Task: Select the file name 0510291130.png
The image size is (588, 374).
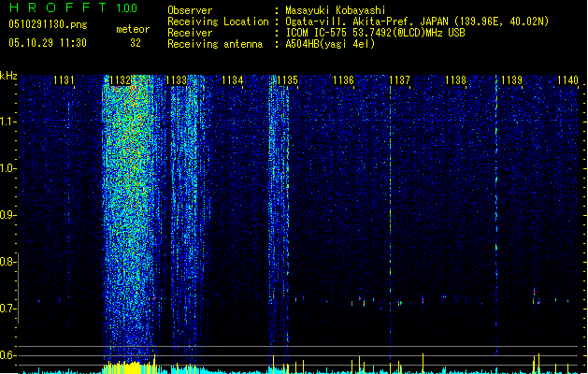Action: pyautogui.click(x=48, y=24)
